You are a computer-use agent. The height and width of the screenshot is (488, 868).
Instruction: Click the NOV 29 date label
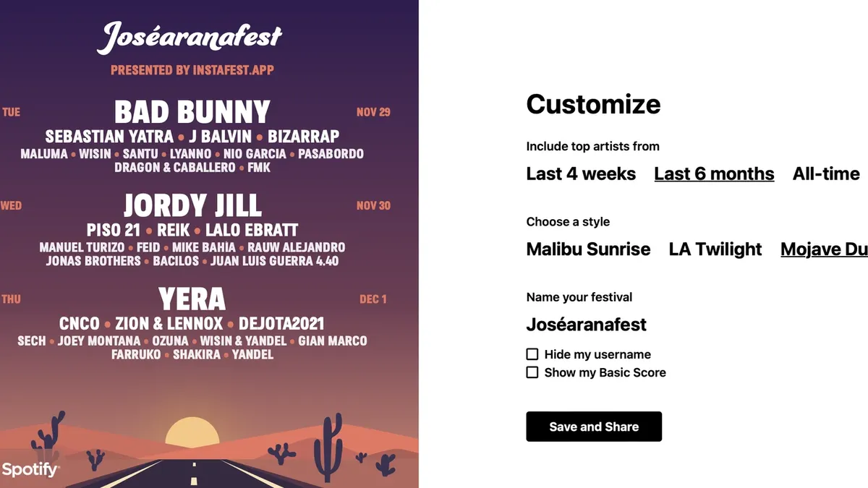tap(373, 112)
